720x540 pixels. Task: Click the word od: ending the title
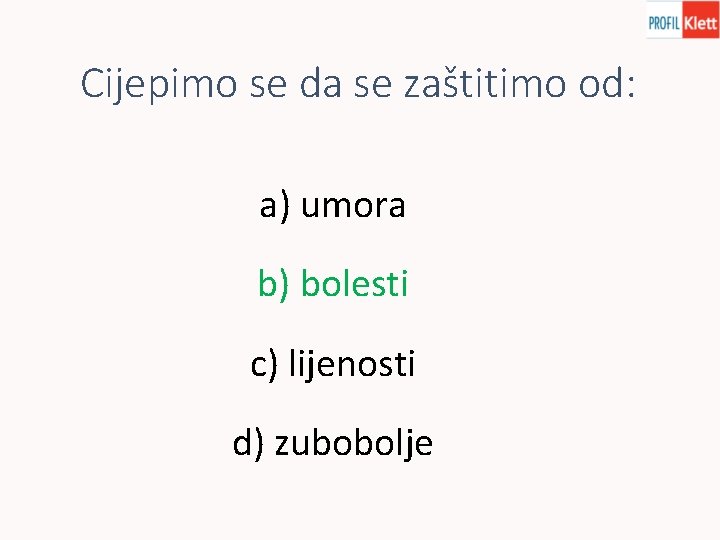[x=607, y=83]
